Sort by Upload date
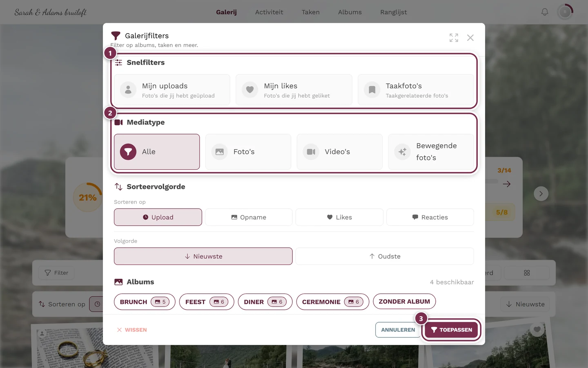Screen dimensions: 588x368 (158, 217)
